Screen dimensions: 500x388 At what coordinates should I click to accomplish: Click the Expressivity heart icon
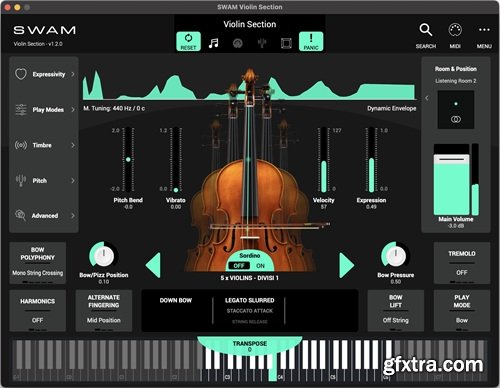(21, 74)
